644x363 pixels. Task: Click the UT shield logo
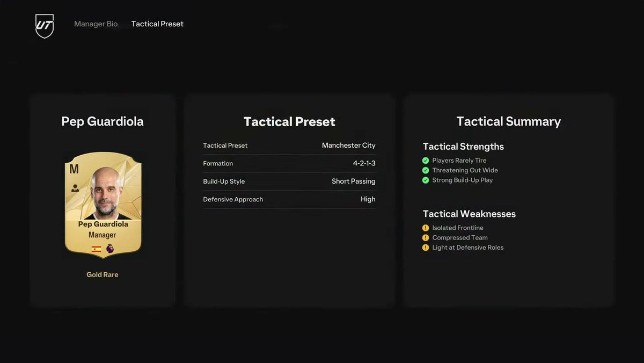point(45,26)
